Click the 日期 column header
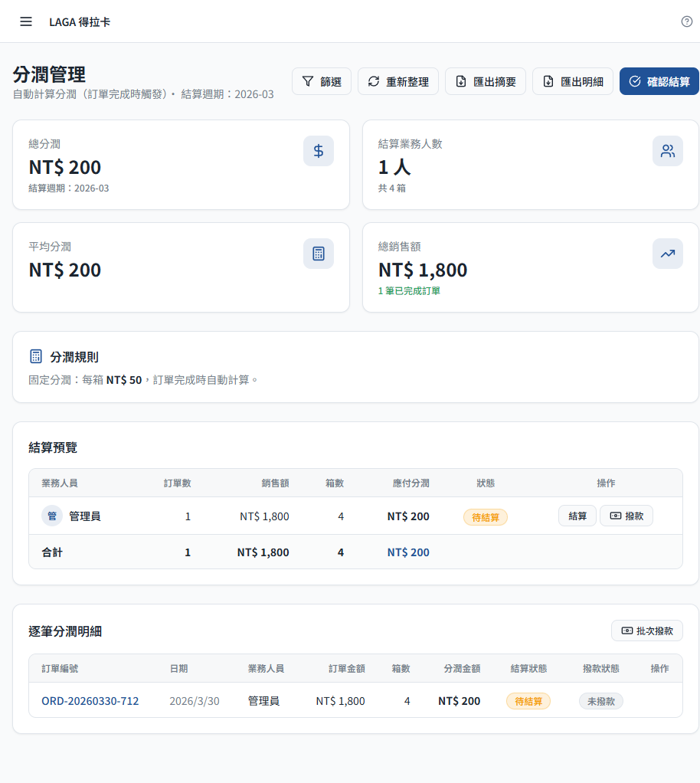The width and height of the screenshot is (700, 783). (178, 668)
